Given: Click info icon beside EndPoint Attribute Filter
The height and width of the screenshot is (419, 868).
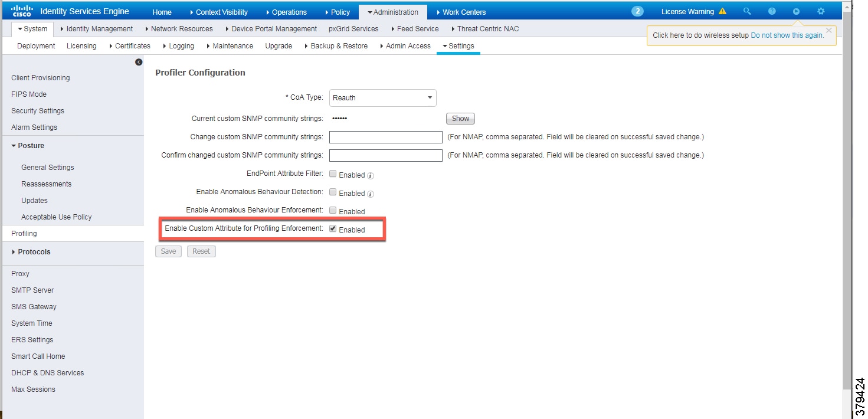Looking at the screenshot, I should [x=371, y=175].
